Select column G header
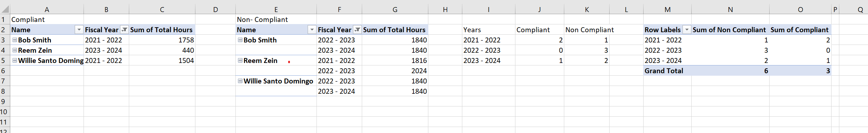Viewport: 868px width, 133px height. coord(395,10)
